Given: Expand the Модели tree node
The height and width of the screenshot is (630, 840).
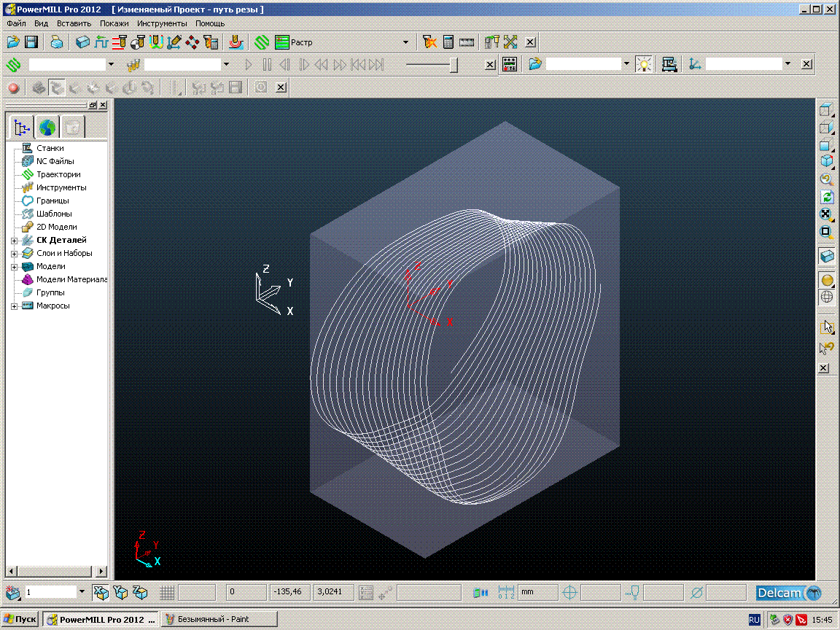Looking at the screenshot, I should (14, 267).
